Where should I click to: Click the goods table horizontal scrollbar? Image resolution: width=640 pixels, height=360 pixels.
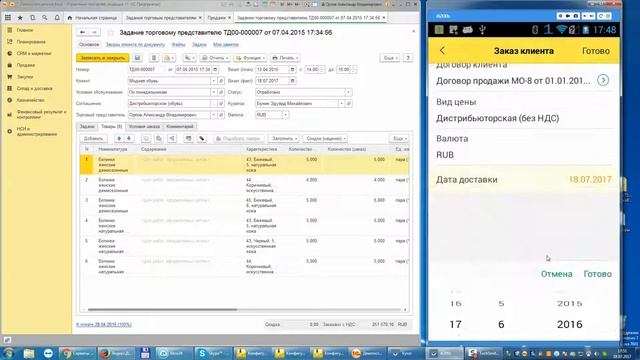coord(162,310)
